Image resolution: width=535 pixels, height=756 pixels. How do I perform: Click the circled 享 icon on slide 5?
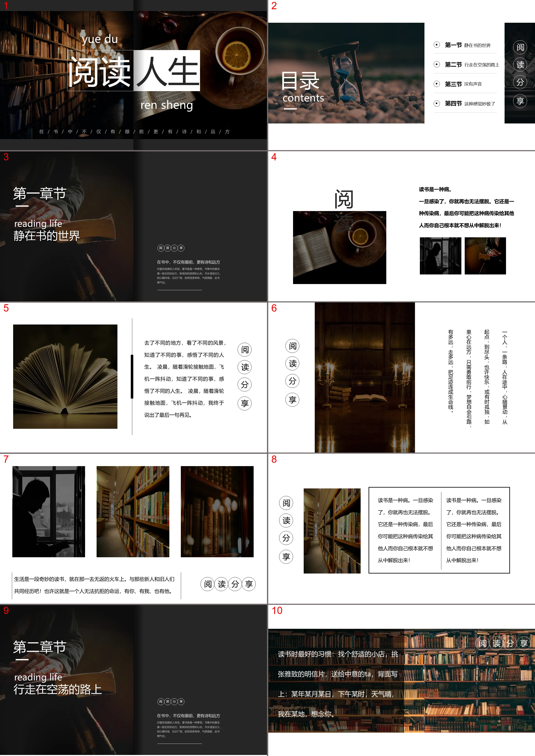coord(244,403)
